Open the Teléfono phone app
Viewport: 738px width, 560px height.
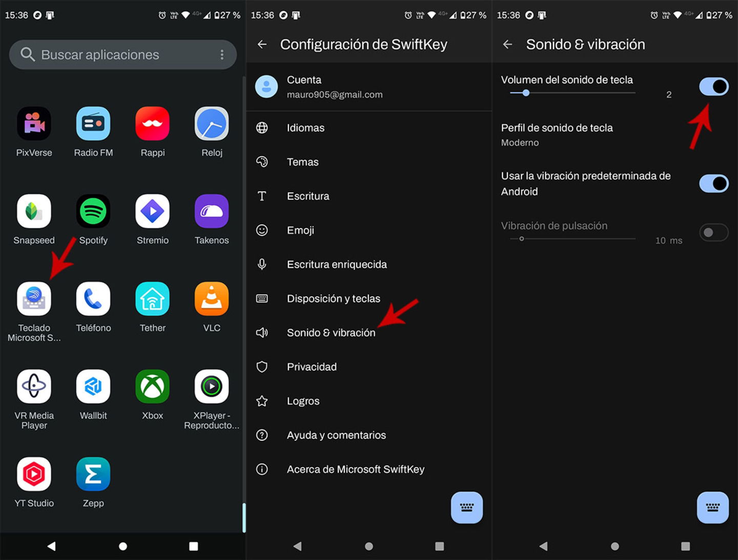point(93,299)
